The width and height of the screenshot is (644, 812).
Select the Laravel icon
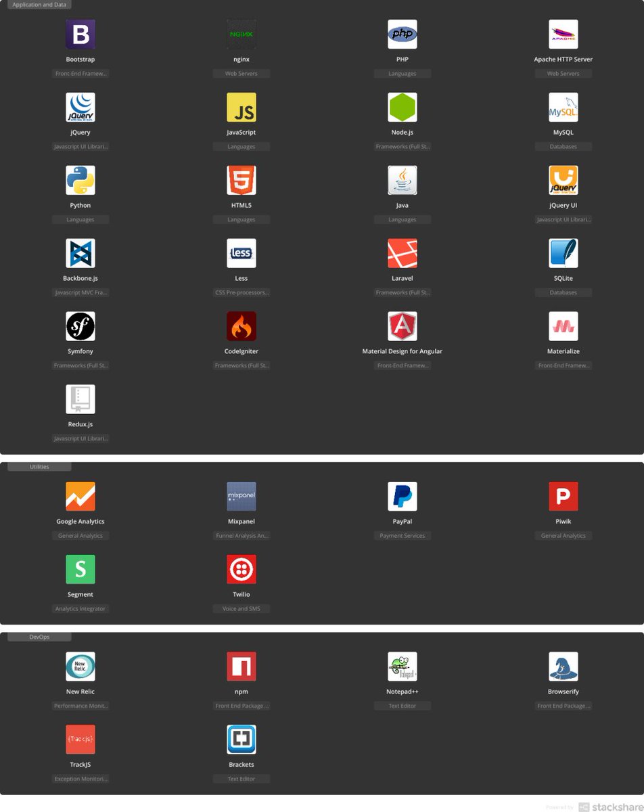[x=402, y=252]
